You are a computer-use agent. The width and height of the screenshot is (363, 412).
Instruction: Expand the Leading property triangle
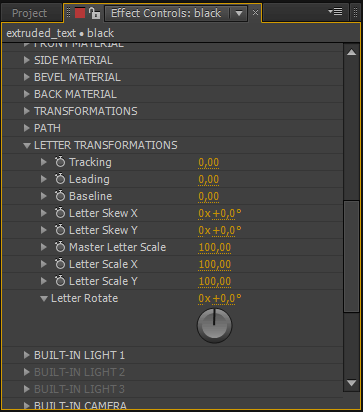tap(43, 179)
